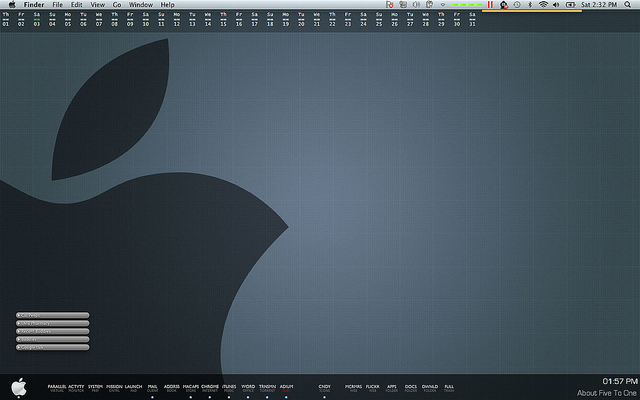This screenshot has width=640, height=400.
Task: Open the View menu
Action: click(97, 4)
